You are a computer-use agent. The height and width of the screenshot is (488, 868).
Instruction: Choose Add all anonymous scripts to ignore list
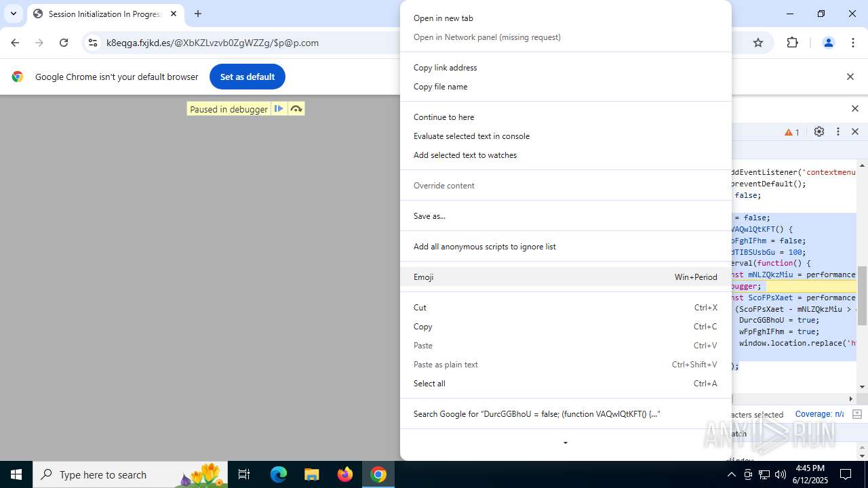click(566, 247)
